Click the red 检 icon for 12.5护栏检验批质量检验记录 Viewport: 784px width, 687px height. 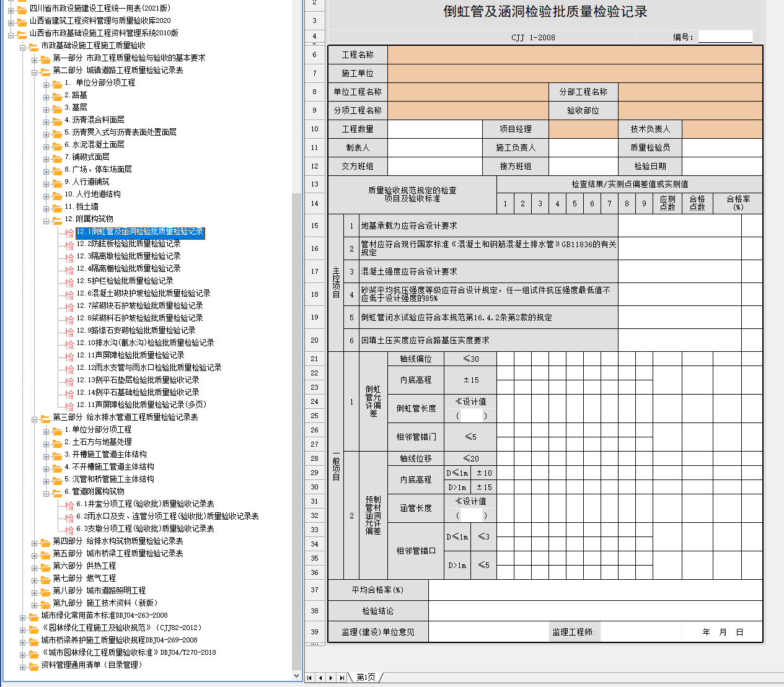[x=69, y=282]
